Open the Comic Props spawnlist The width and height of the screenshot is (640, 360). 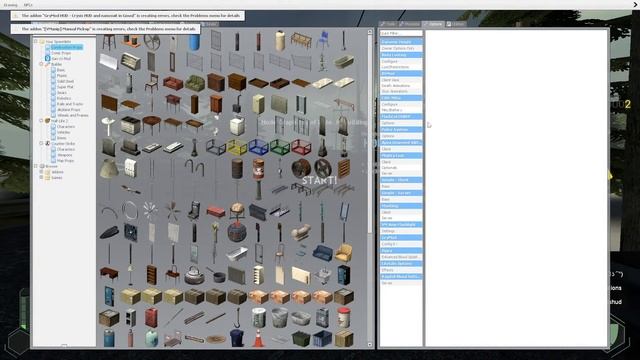(x=61, y=53)
